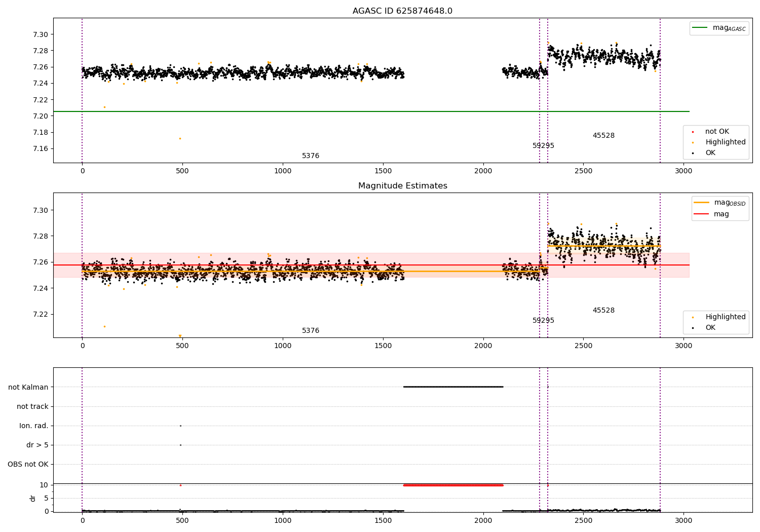The height and width of the screenshot is (532, 760).
Task: Click the 'OBS not OK' row label
Action: (28, 465)
